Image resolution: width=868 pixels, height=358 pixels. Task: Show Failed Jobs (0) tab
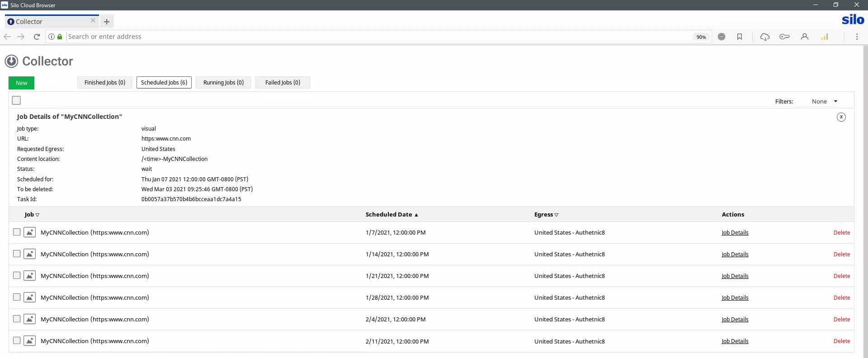pos(283,82)
